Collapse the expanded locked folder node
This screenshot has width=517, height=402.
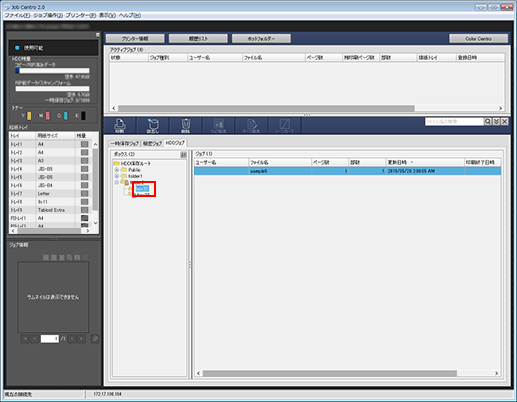[117, 182]
